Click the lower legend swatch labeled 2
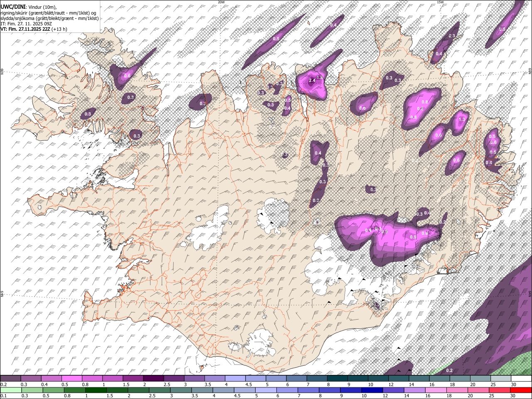Viewport: 532px width, 399px height. 138,390
